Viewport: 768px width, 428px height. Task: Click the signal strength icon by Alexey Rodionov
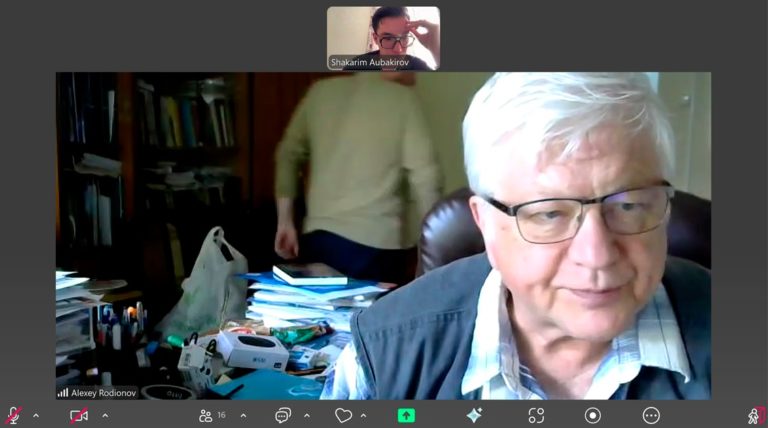[x=63, y=393]
